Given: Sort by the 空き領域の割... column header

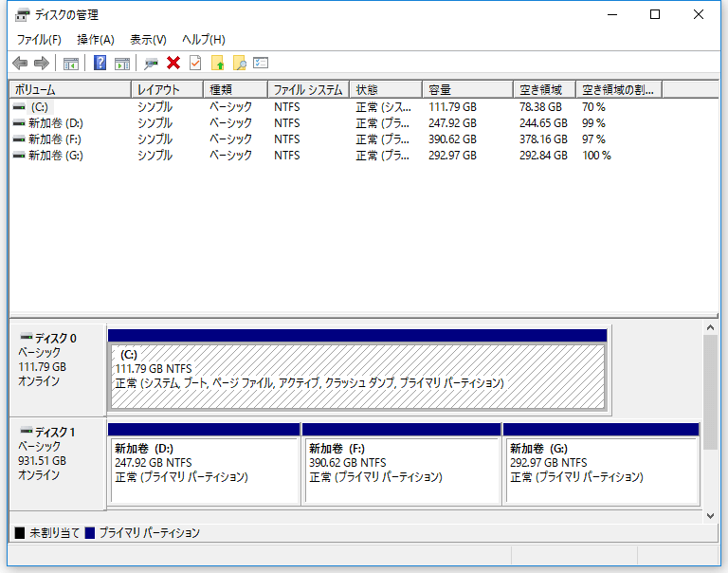Looking at the screenshot, I should point(619,89).
